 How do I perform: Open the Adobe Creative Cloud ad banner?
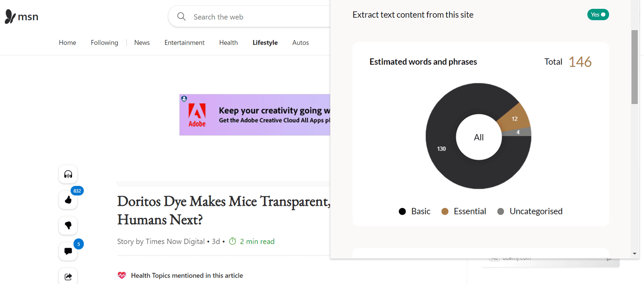point(255,115)
